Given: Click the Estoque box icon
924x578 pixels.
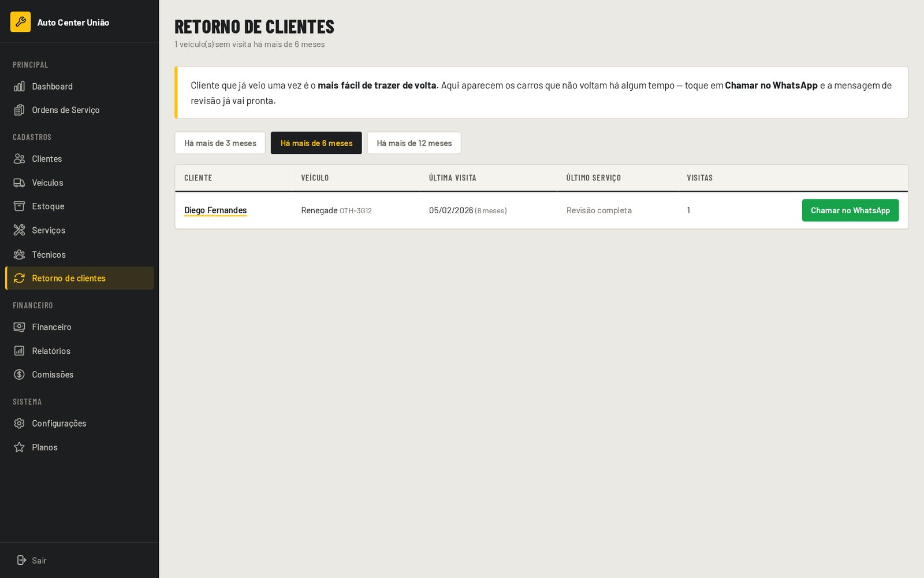Looking at the screenshot, I should pos(19,206).
